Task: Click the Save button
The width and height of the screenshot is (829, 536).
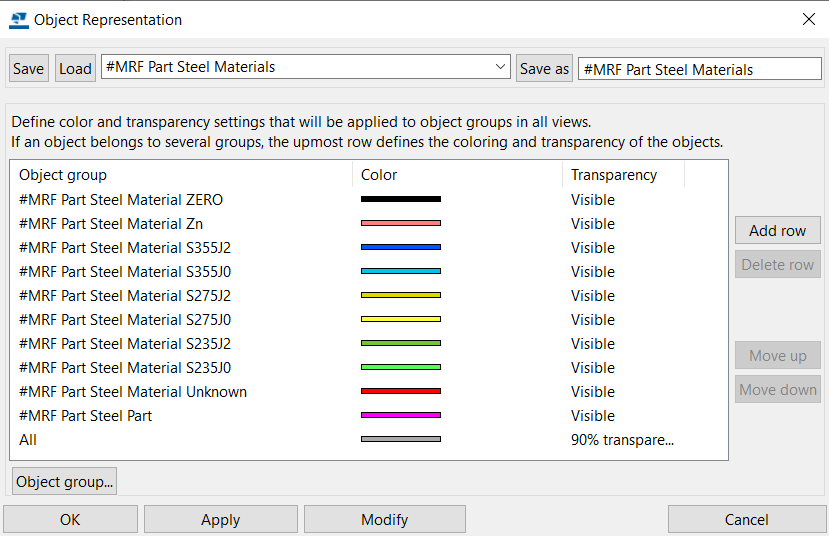Action: [29, 68]
